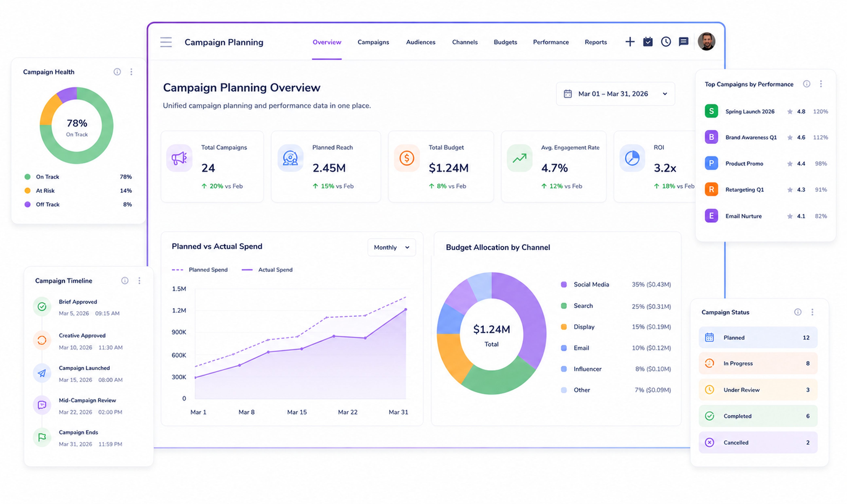Image resolution: width=847 pixels, height=504 pixels.
Task: Select the Under Review status row
Action: click(758, 390)
